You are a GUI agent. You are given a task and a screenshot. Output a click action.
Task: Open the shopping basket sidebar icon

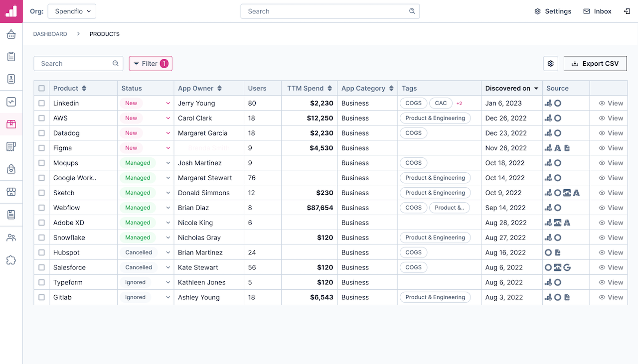11,34
